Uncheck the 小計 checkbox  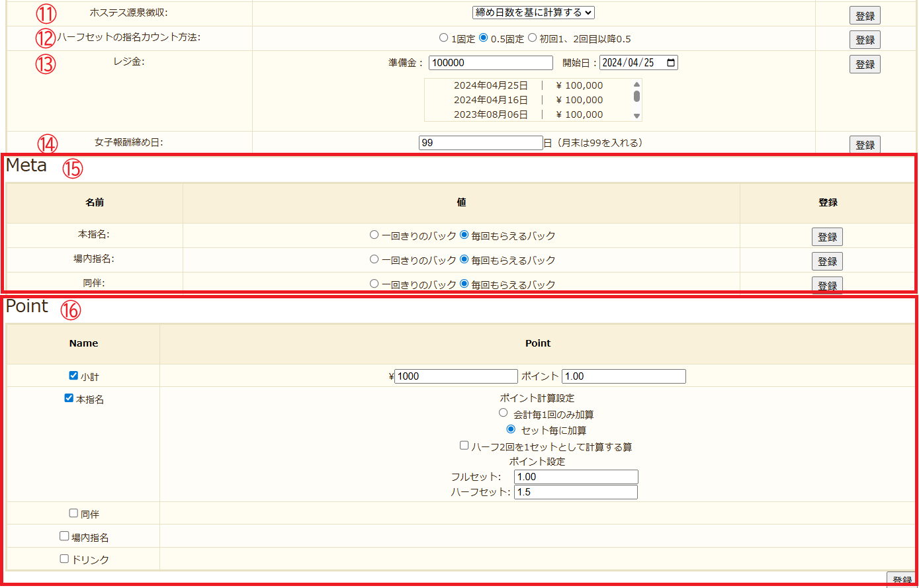pos(73,376)
